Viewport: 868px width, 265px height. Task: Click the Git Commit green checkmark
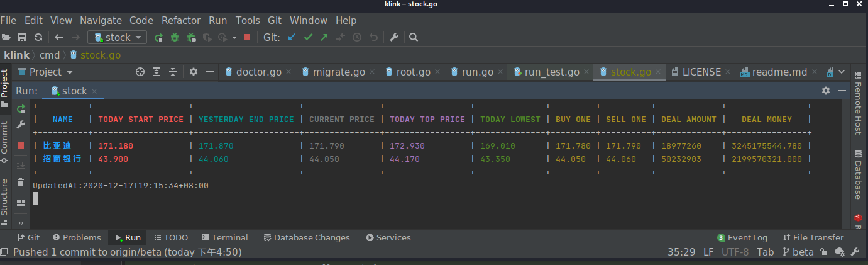tap(308, 37)
